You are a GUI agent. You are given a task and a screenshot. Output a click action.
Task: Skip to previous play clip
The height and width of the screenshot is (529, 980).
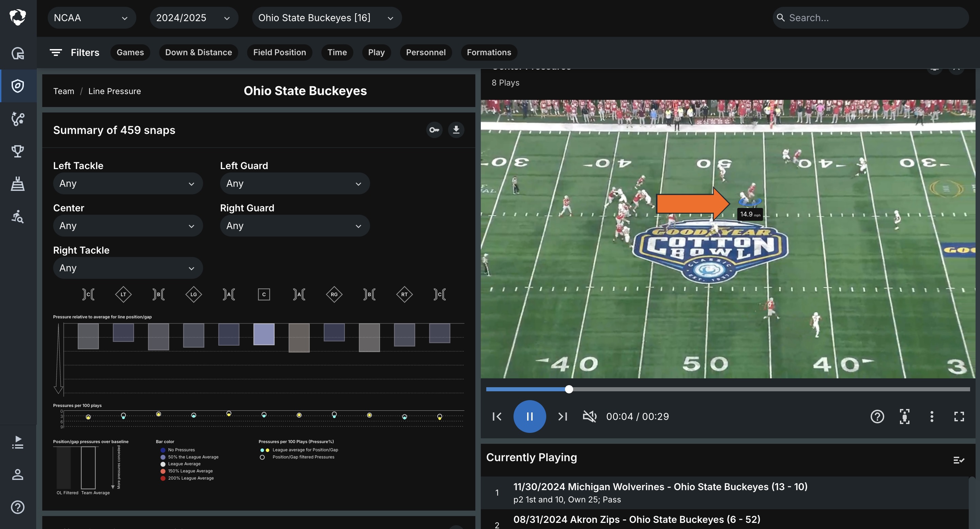pos(497,417)
